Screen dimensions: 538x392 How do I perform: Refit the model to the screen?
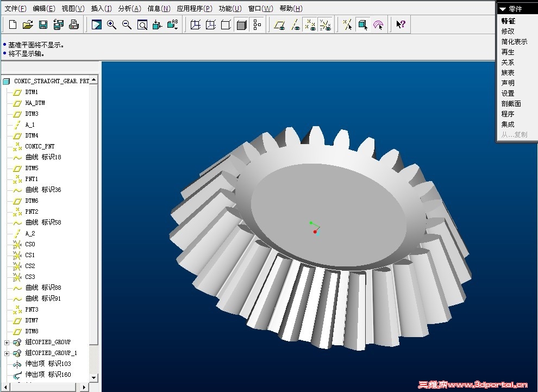[x=142, y=24]
